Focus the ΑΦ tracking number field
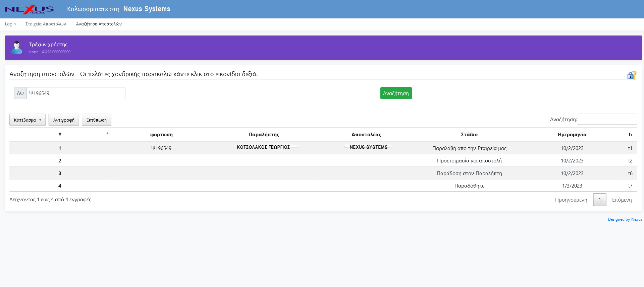The image size is (644, 287). pos(76,93)
